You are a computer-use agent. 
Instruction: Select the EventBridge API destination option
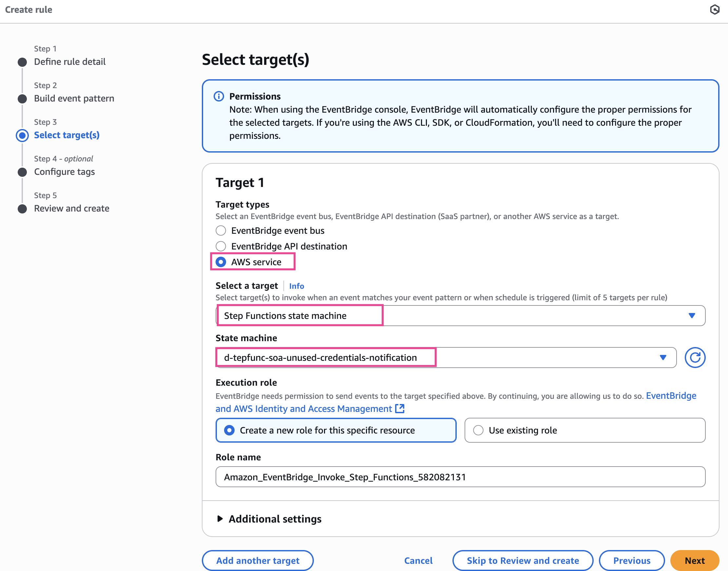click(x=221, y=247)
